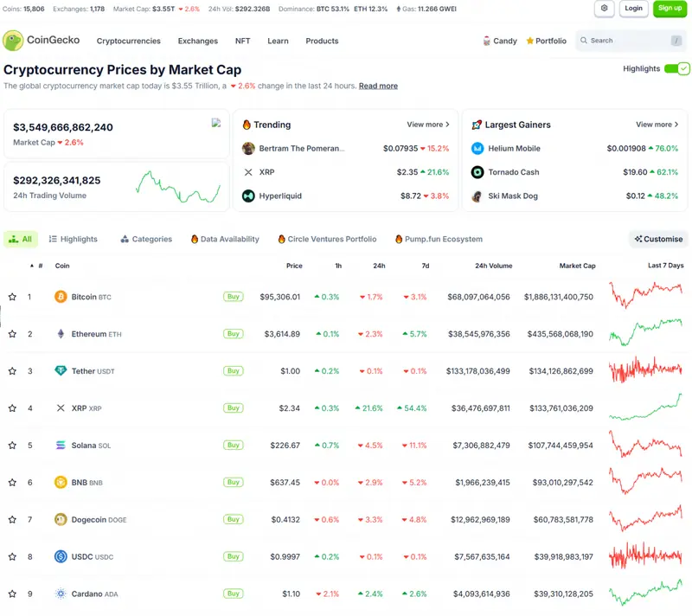Click the Portfolio star icon
692x616 pixels.
tap(529, 41)
